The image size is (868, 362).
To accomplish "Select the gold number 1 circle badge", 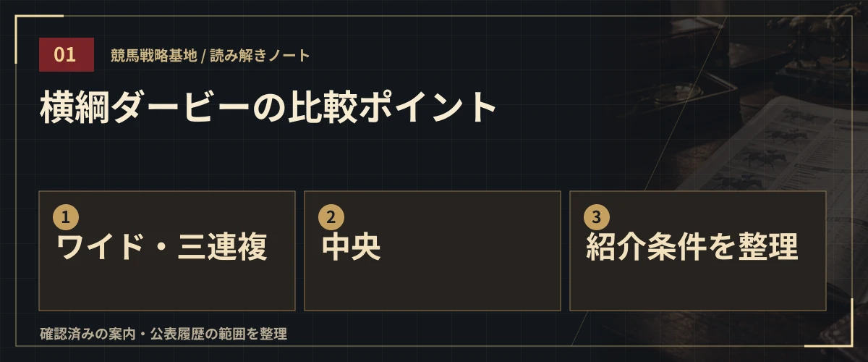I will [65, 217].
